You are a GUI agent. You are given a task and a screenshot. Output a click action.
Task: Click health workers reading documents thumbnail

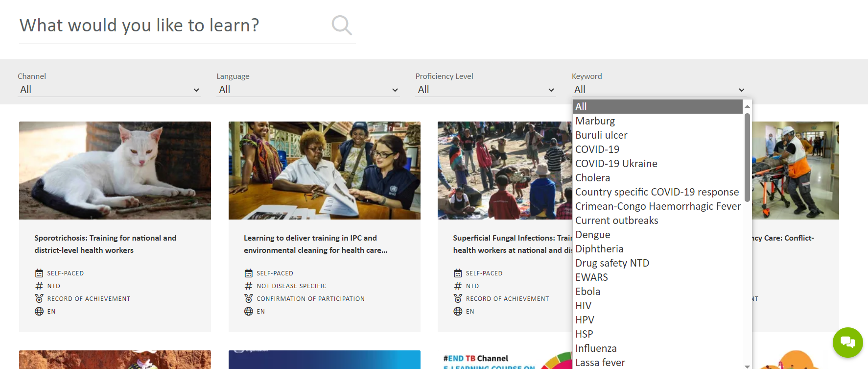[325, 171]
